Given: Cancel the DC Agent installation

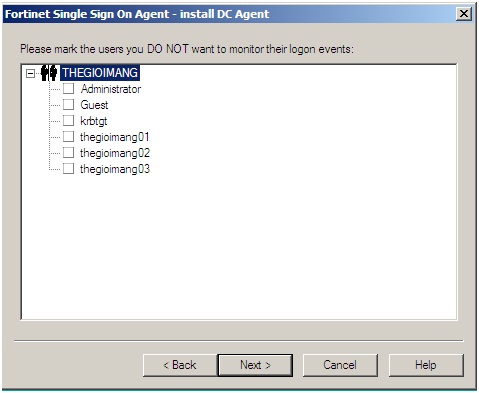Looking at the screenshot, I should [340, 365].
